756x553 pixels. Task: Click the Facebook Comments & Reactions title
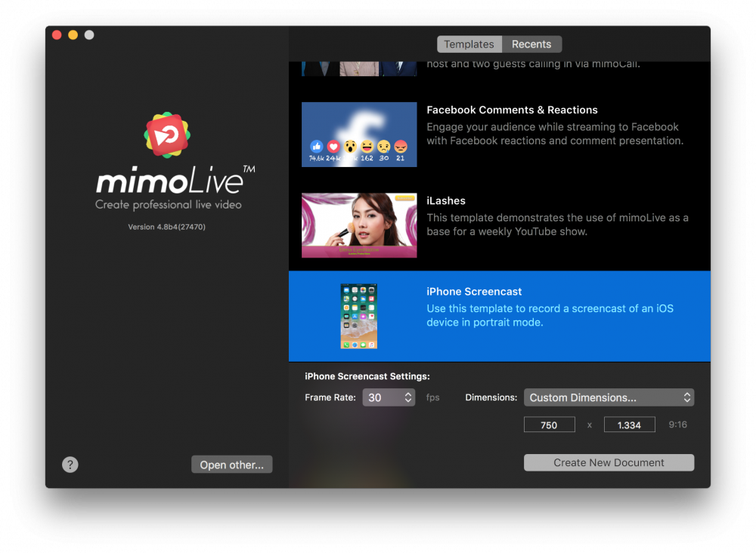click(512, 110)
